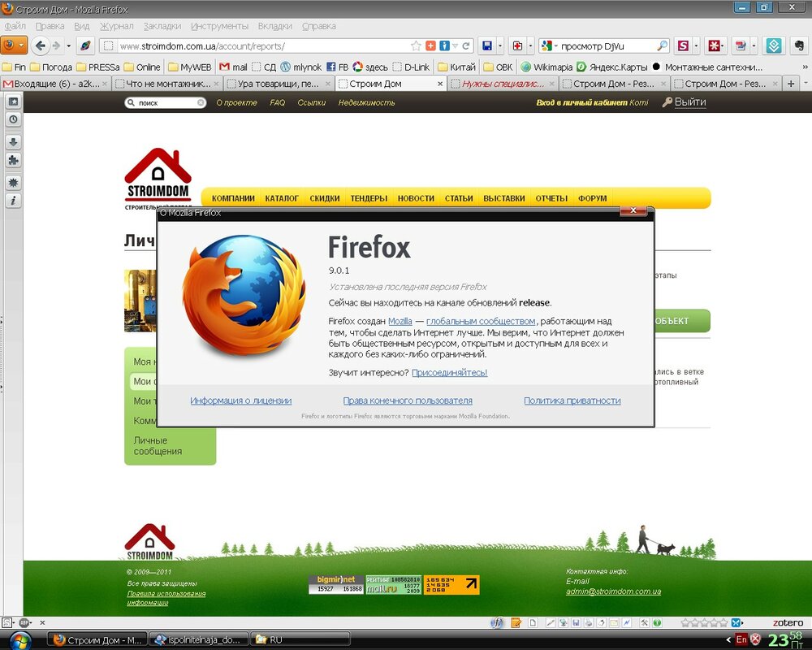Image resolution: width=812 pixels, height=650 pixels.
Task: Click the zotero status bar button
Action: [x=788, y=622]
